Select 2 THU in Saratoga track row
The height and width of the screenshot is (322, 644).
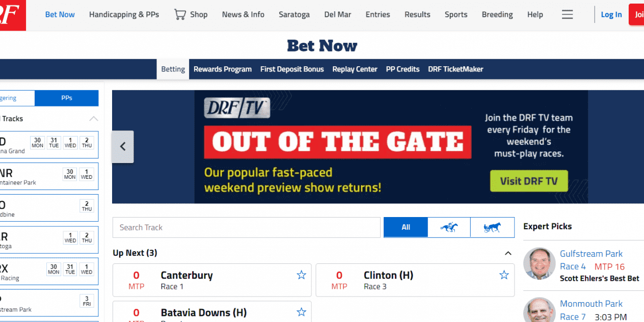click(x=87, y=237)
